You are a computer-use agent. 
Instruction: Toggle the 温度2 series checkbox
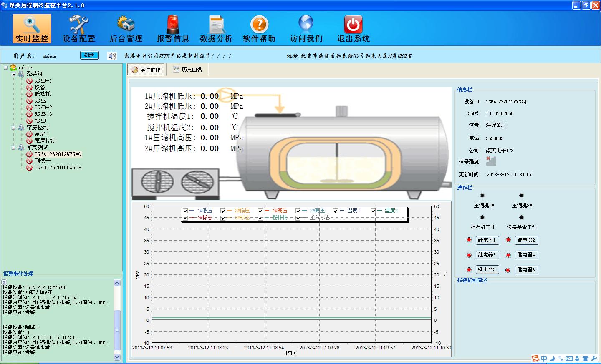(373, 211)
